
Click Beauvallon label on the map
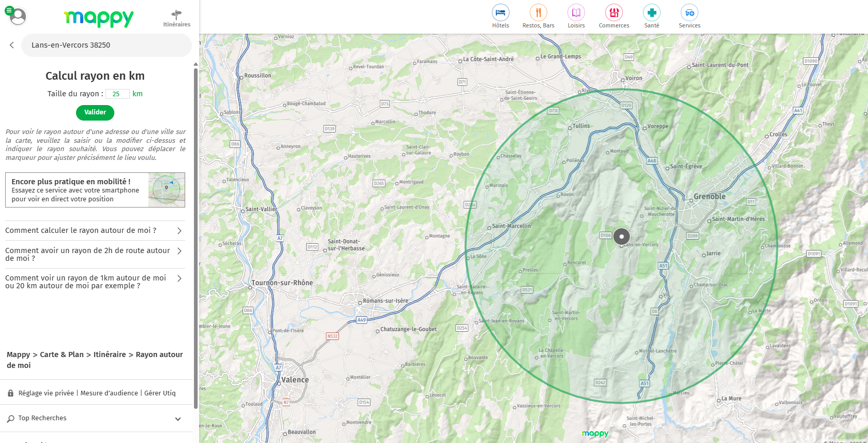pyautogui.click(x=302, y=432)
